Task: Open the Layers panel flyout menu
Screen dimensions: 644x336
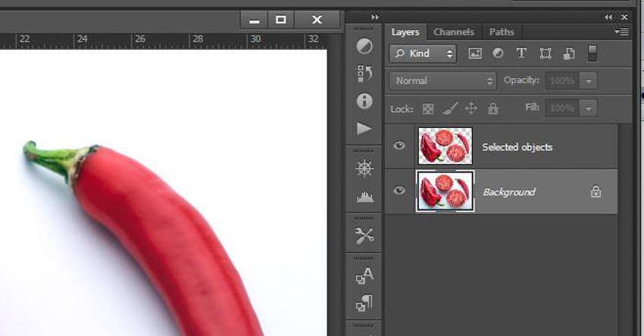Action: [622, 32]
